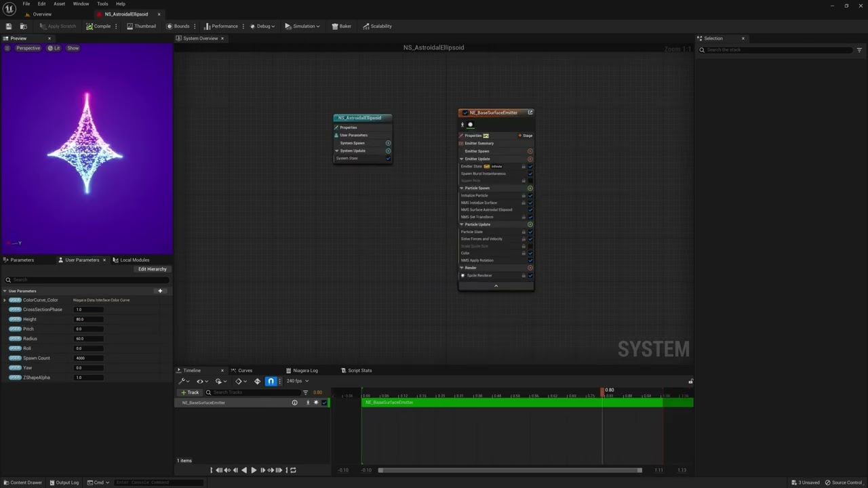
Task: Add a renderer with Render plus icon
Action: 530,268
